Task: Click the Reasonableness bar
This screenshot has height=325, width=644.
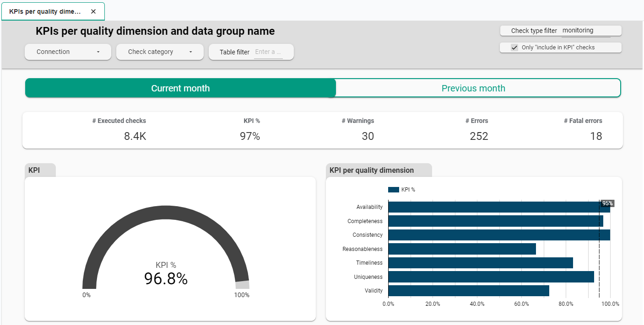Action: [460, 249]
